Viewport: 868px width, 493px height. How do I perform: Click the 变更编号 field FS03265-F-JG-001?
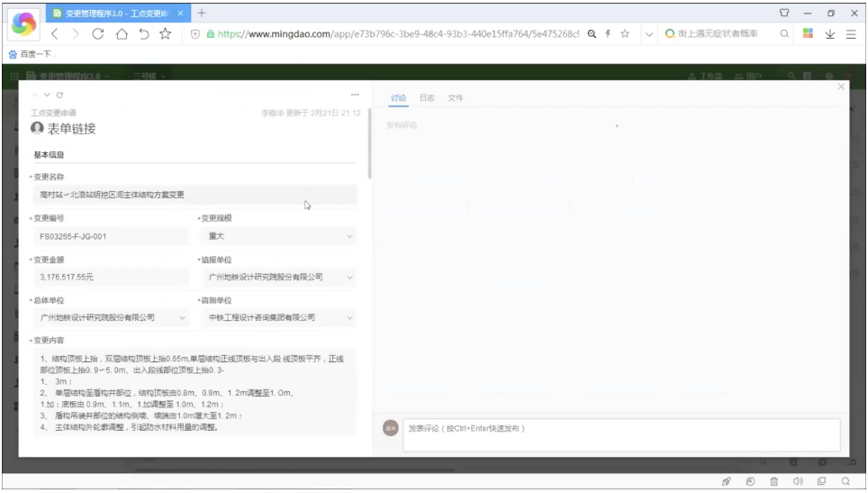point(111,236)
